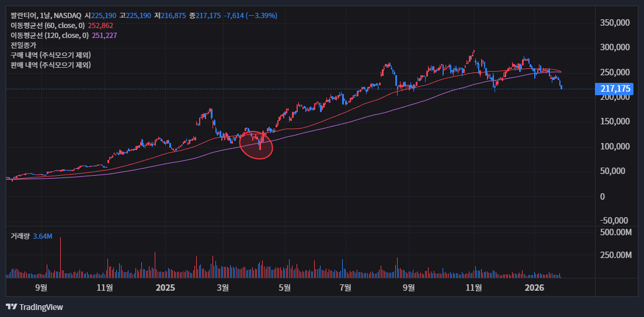The image size is (644, 317).
Task: Click the 500.00M volume scale label
Action: tap(615, 232)
